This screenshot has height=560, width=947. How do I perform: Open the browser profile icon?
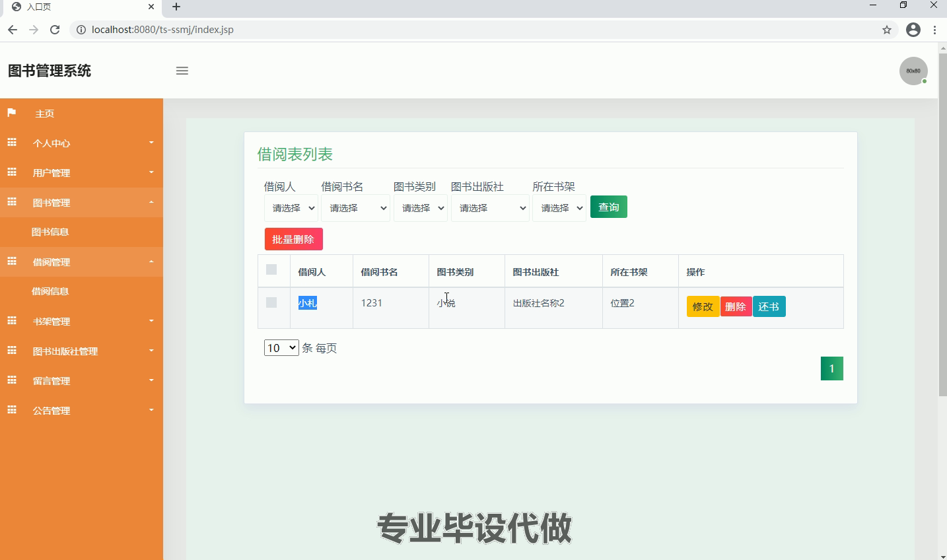913,30
